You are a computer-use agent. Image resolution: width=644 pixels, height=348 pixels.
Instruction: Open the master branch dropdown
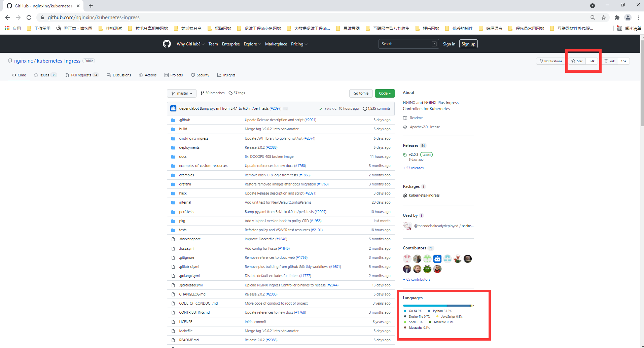182,93
